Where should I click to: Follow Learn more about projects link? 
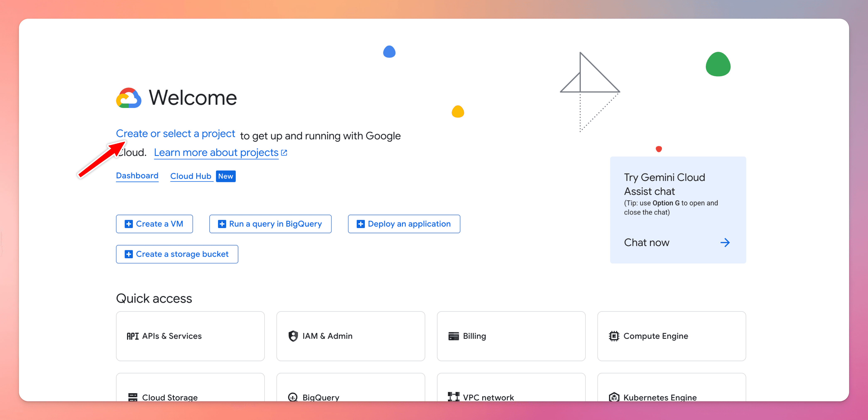tap(216, 153)
